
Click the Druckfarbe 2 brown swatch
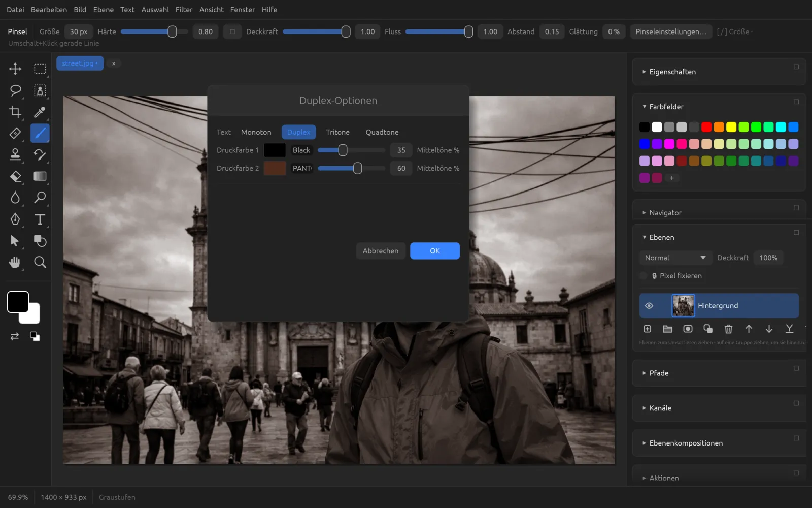(x=275, y=168)
